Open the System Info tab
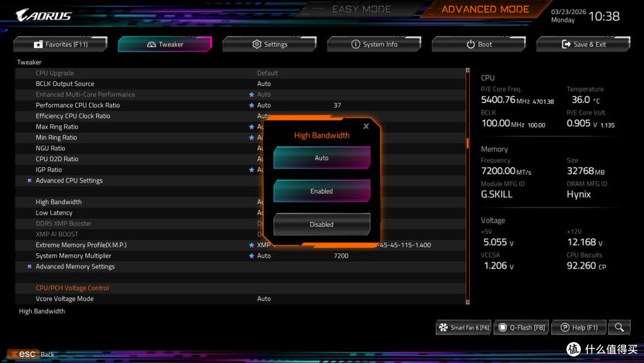The width and height of the screenshot is (644, 363). click(374, 44)
